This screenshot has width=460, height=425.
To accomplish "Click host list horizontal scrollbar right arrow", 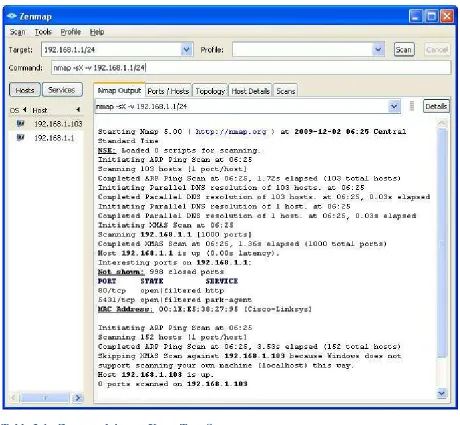I will click(x=78, y=398).
